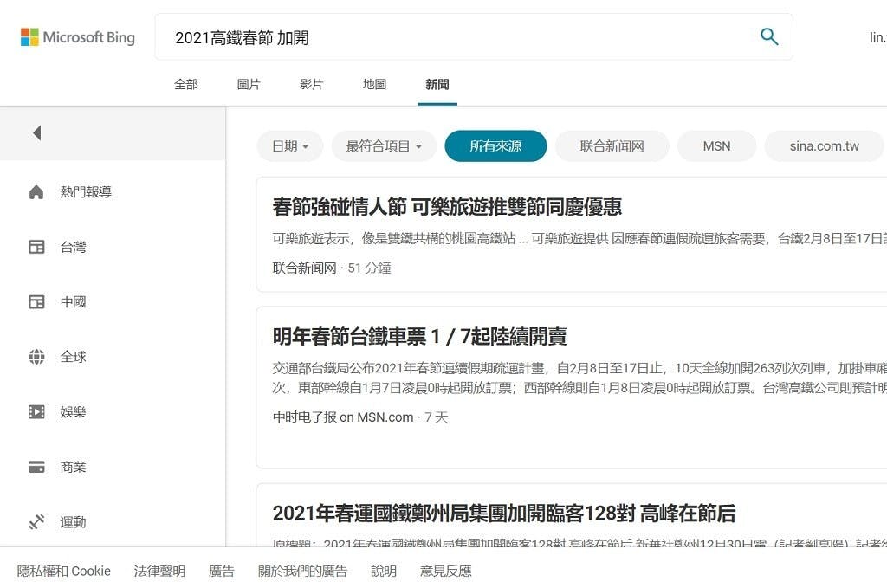Open 法律聲明 footer link
The height and width of the screenshot is (588, 887).
[x=159, y=571]
